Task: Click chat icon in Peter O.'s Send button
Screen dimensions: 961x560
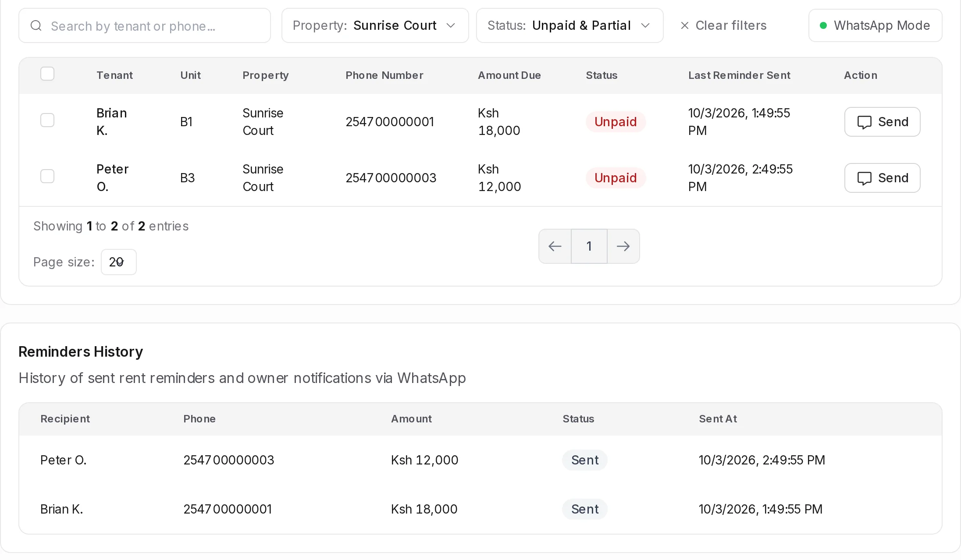Action: pos(864,178)
